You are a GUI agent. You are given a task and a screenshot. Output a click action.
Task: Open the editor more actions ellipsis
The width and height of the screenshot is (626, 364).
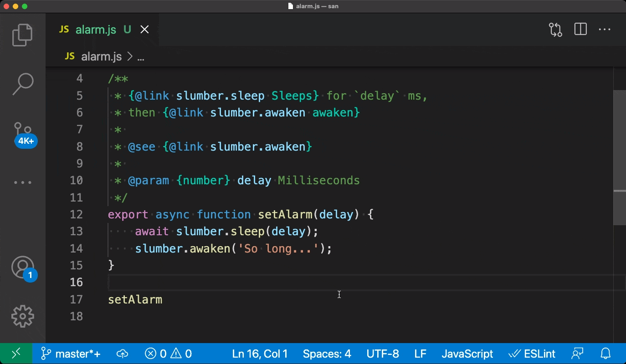click(x=605, y=29)
